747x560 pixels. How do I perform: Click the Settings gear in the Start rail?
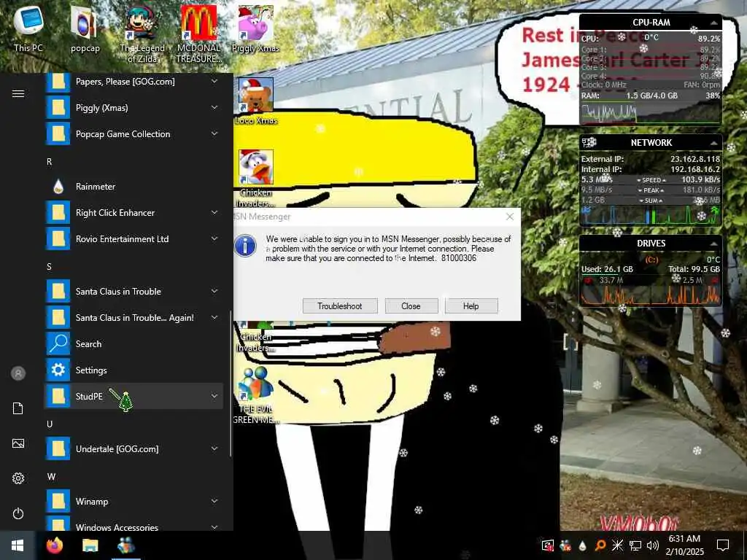click(x=18, y=478)
